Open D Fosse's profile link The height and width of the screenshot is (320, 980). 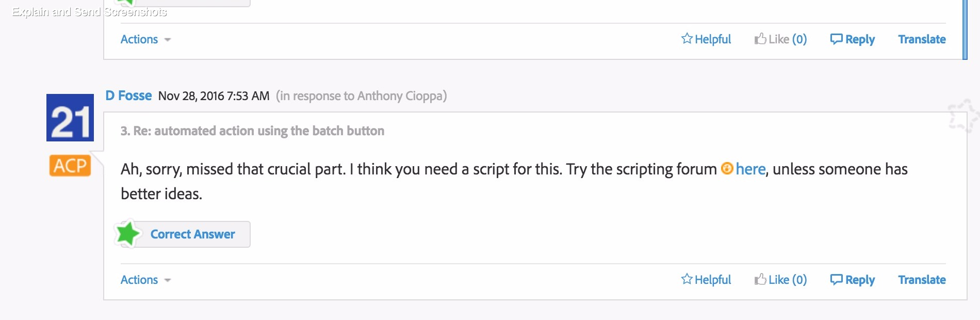(128, 95)
